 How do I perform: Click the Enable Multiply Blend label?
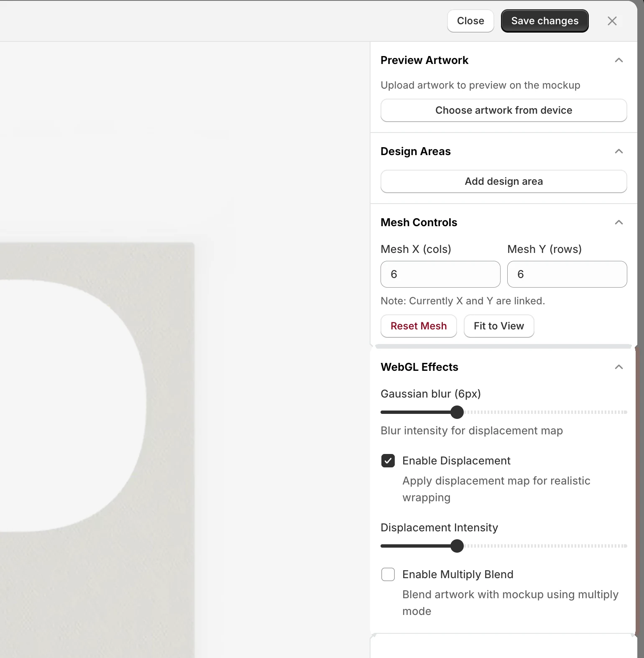click(458, 574)
